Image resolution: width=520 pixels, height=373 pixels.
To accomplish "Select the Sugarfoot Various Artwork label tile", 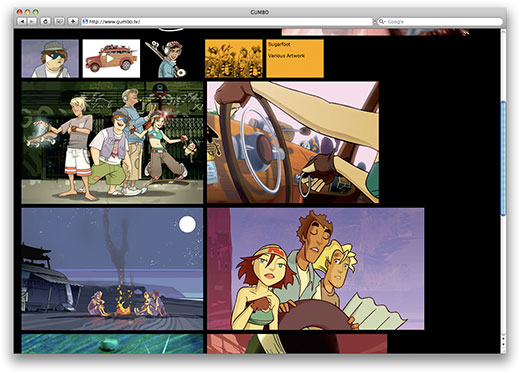I will [x=295, y=59].
